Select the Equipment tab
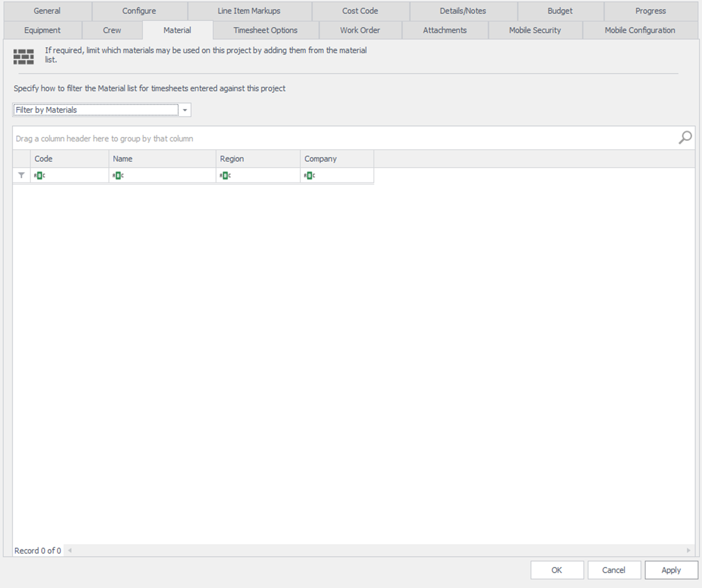This screenshot has height=588, width=702. (x=42, y=30)
